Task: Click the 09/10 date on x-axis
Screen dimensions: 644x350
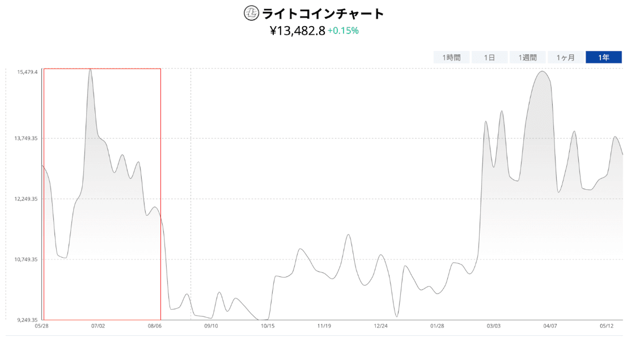Action: pyautogui.click(x=211, y=326)
